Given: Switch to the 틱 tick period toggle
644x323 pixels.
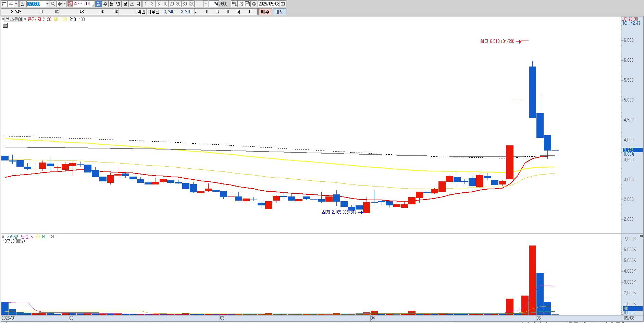Looking at the screenshot, I should [138, 4].
